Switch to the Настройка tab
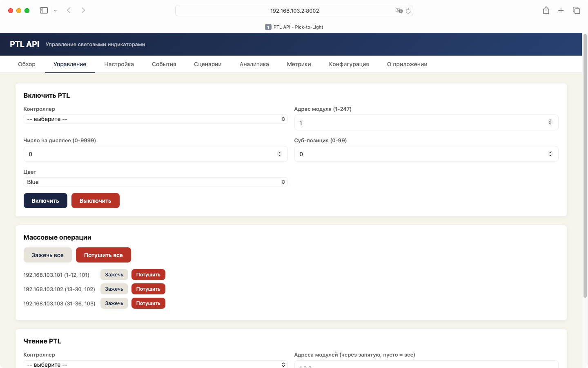588x368 pixels. pos(119,64)
